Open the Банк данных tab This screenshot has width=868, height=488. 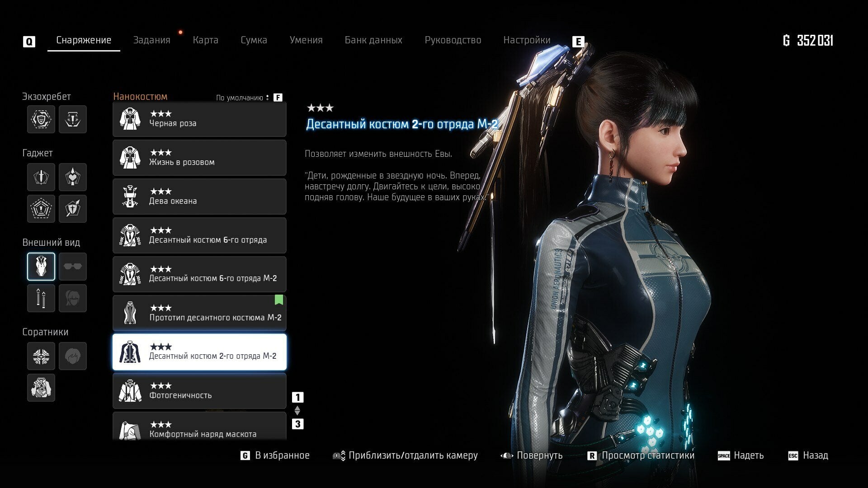tap(373, 40)
